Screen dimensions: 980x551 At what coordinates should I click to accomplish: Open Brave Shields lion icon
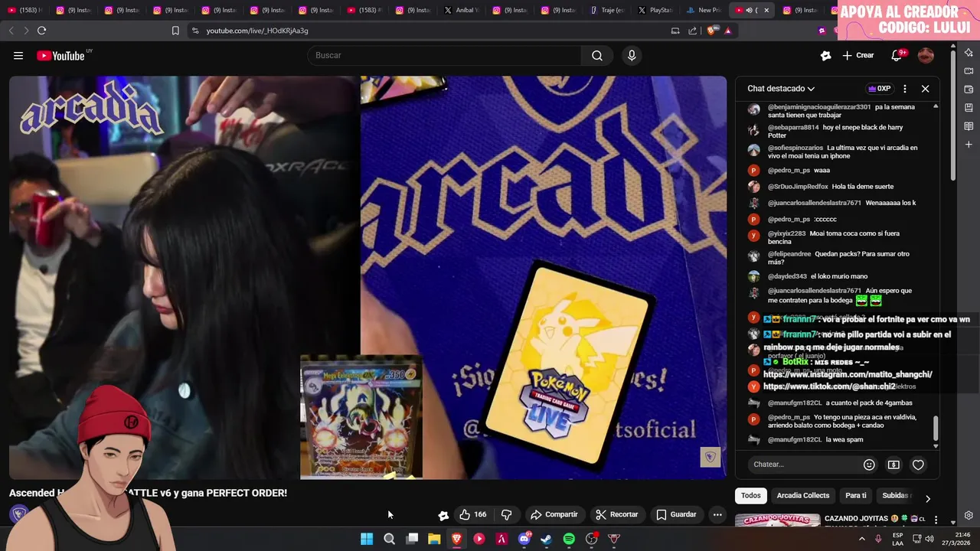[711, 31]
